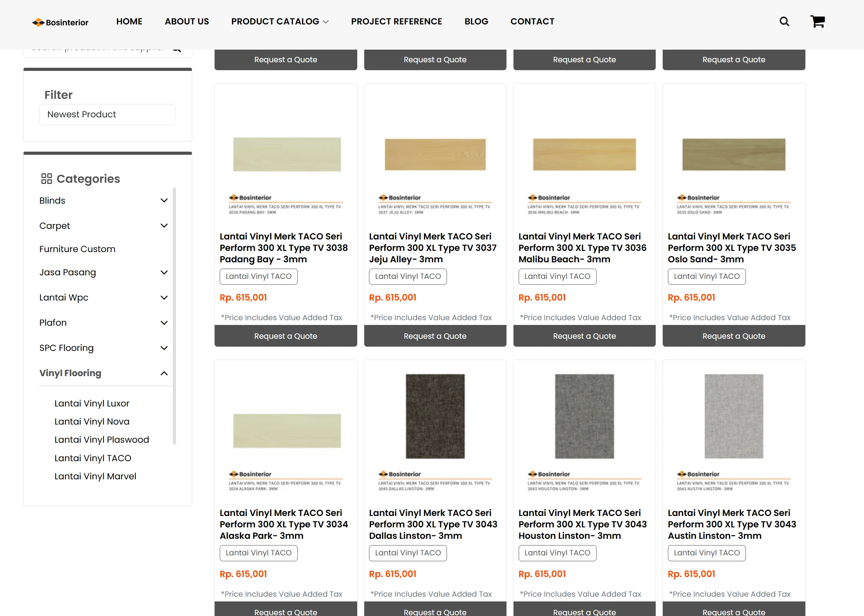Expand the Blinds category chevron

(x=164, y=200)
